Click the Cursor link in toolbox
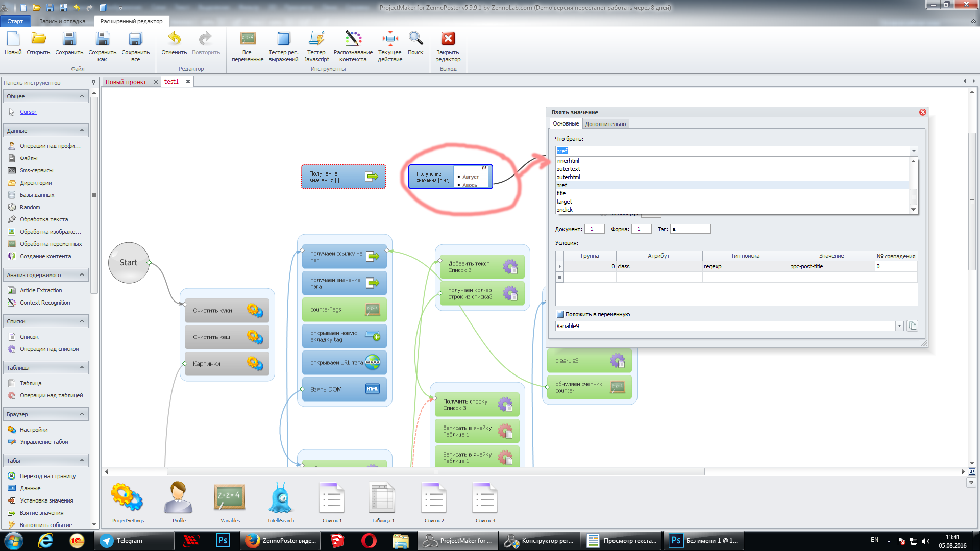 point(28,112)
